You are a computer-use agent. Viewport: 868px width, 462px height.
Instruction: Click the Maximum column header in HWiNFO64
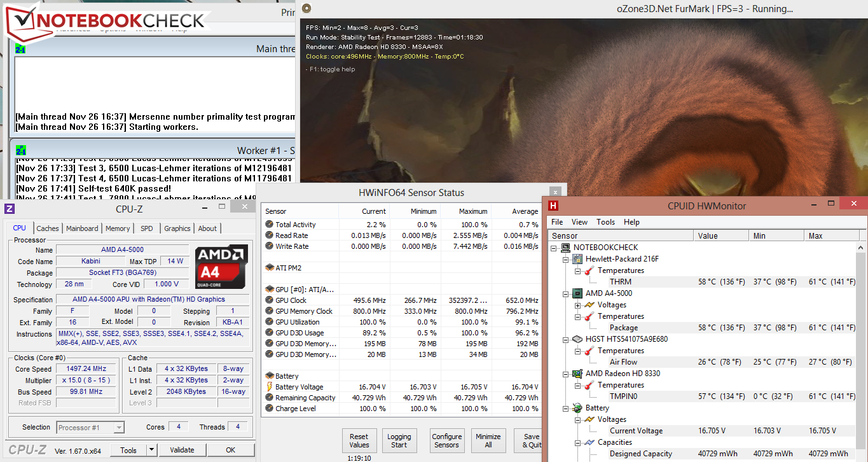click(x=465, y=211)
